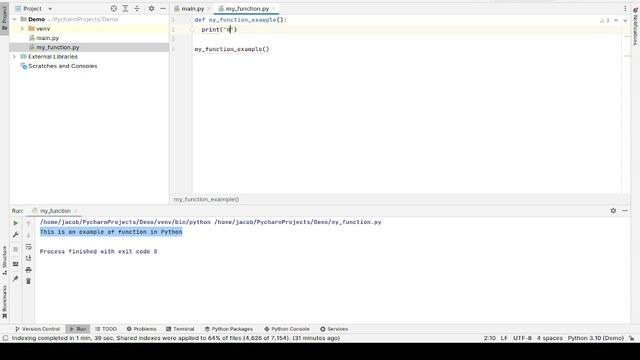Image resolution: width=640 pixels, height=360 pixels.
Task: Toggle Bookmarks side panel tab
Action: [4, 302]
